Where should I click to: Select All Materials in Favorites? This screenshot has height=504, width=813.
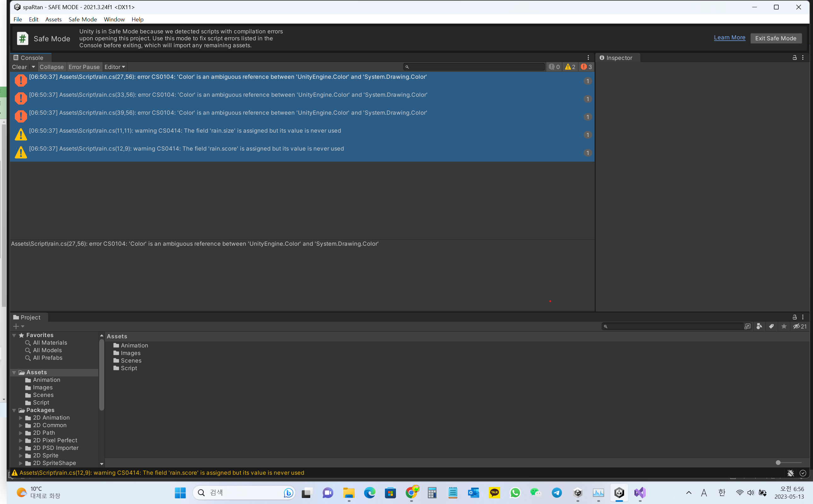(50, 343)
